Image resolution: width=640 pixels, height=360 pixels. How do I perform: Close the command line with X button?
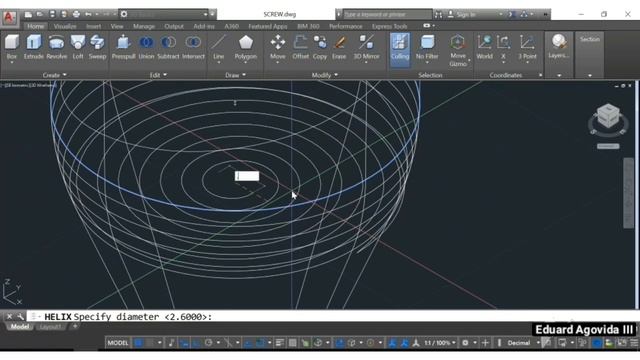9,316
